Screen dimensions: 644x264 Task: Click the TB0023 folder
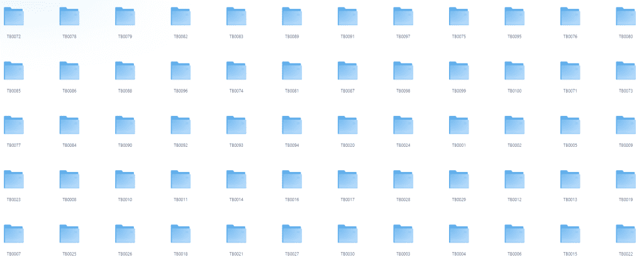[x=14, y=180]
